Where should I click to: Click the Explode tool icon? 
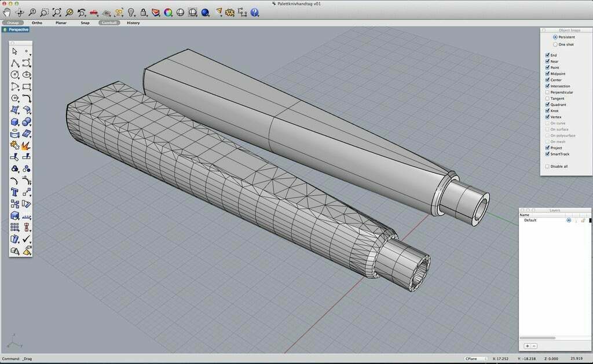click(x=26, y=145)
